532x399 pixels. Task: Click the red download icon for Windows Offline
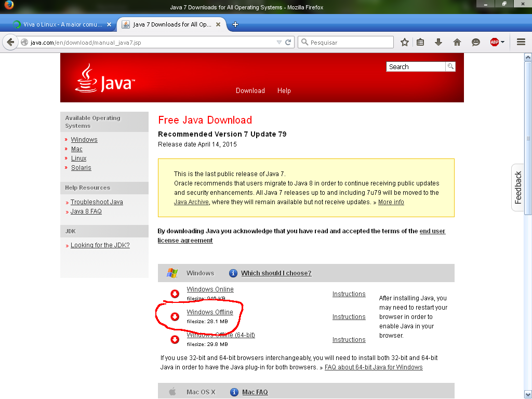[175, 316]
